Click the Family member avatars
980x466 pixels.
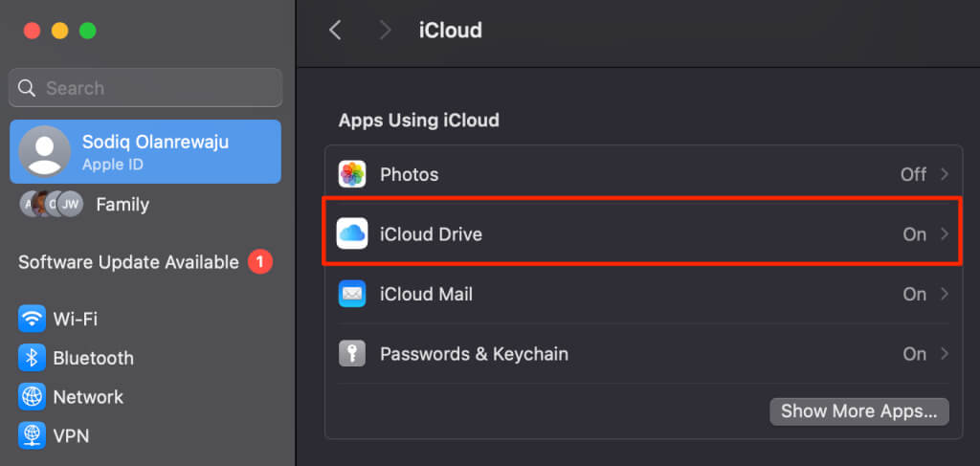pyautogui.click(x=52, y=204)
